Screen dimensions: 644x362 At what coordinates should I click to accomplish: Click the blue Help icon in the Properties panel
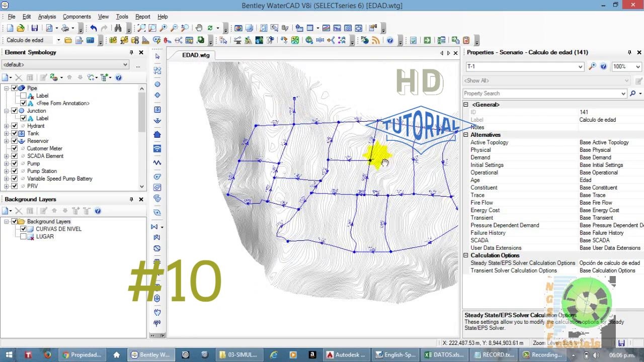click(x=603, y=66)
